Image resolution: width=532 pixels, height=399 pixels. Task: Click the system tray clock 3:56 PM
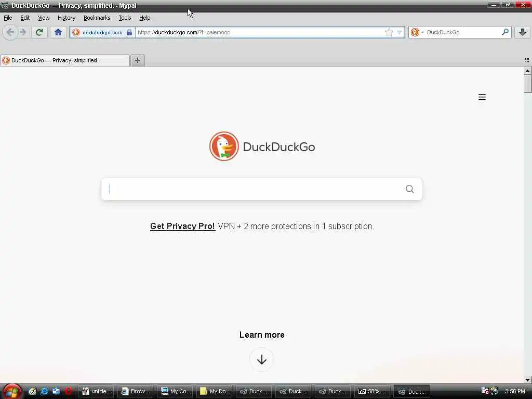pyautogui.click(x=515, y=391)
